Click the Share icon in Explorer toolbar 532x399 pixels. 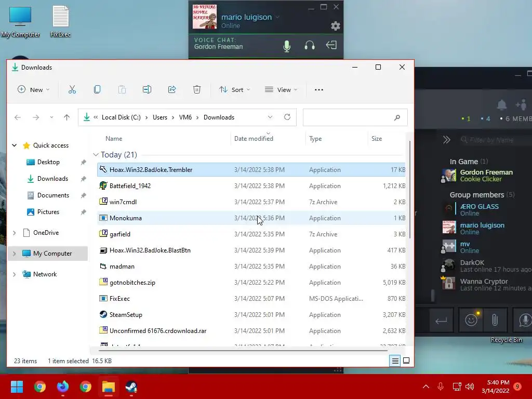point(172,89)
